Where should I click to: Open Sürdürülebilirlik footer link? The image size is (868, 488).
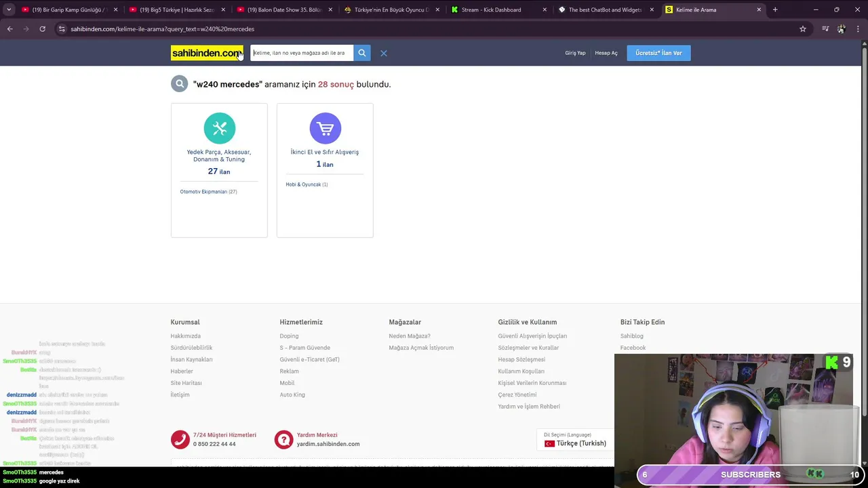(191, 348)
